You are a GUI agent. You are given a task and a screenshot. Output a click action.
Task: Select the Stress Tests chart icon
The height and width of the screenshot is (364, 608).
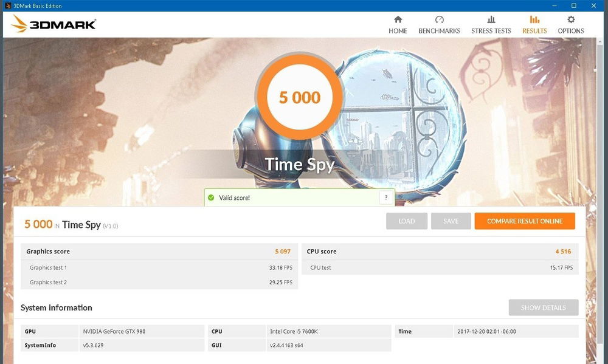[x=491, y=19]
